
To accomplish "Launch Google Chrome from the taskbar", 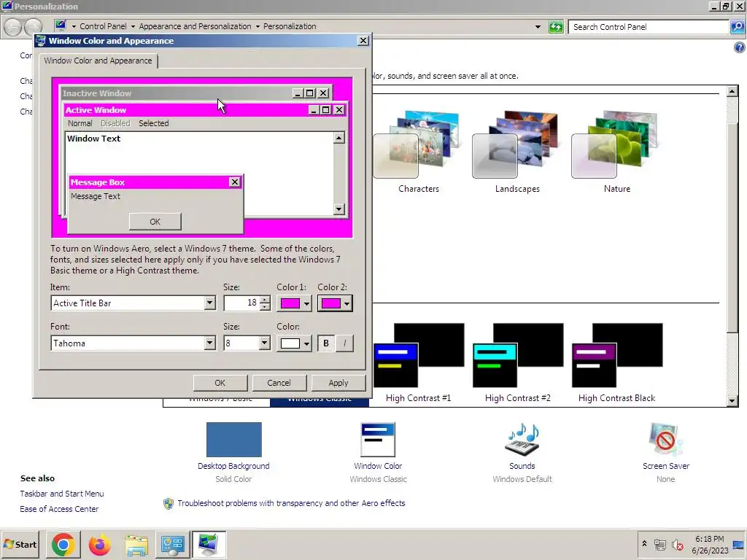I will coord(63,544).
